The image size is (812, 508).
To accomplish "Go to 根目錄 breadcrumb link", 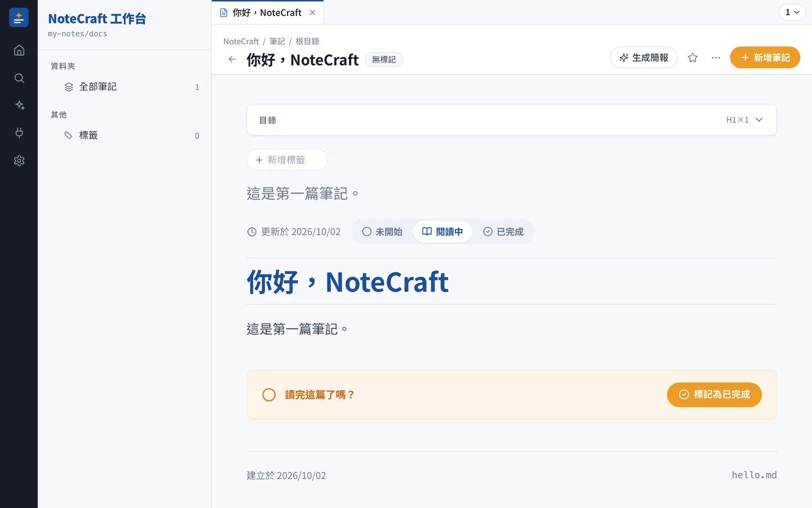I will click(x=308, y=42).
